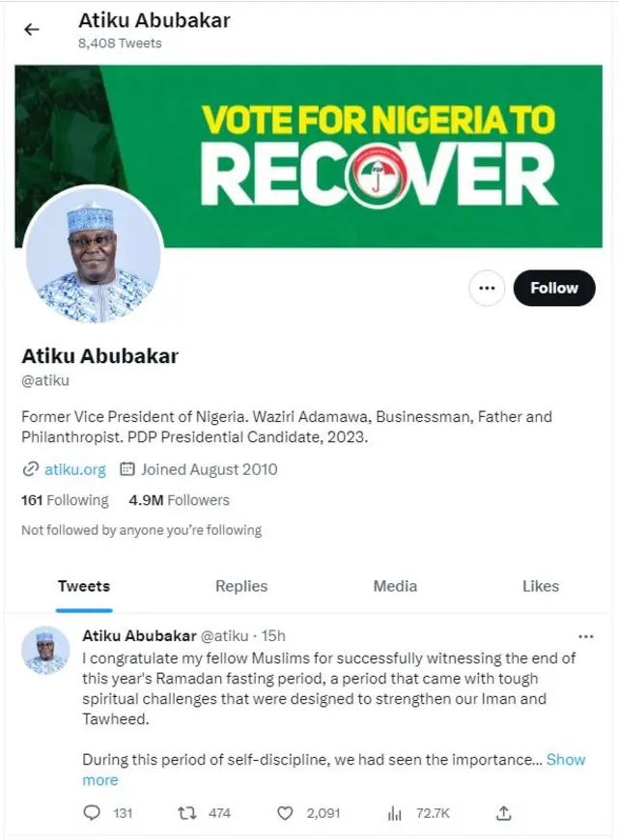Open the tweet options via three-dot menu

click(x=586, y=636)
